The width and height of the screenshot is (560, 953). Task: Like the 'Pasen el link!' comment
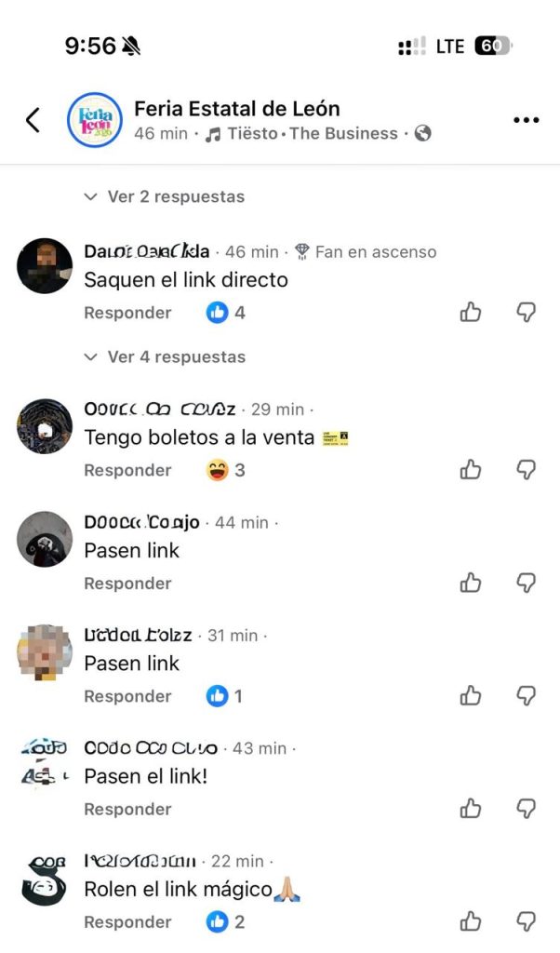point(471,809)
